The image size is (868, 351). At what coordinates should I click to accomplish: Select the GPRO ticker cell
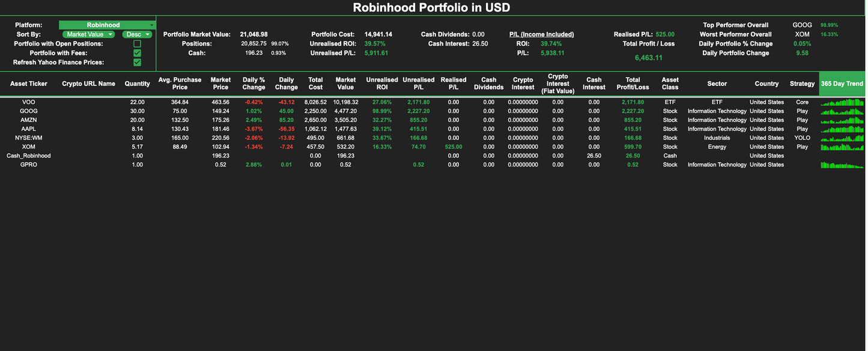click(x=29, y=165)
